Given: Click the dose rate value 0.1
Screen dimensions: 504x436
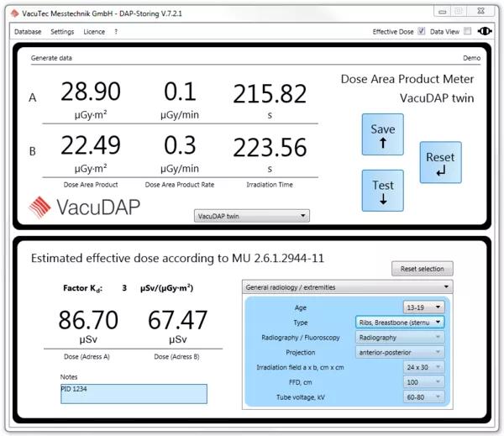Looking at the screenshot, I should tap(180, 92).
